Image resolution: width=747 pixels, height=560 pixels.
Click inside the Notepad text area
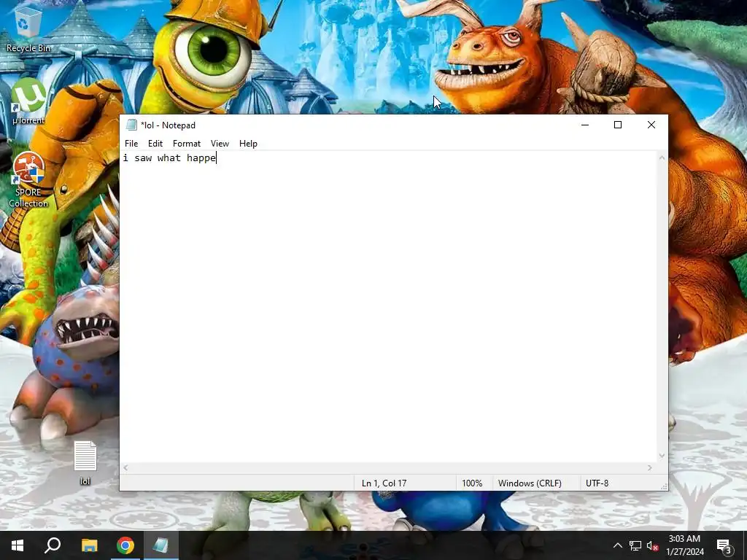pos(388,307)
